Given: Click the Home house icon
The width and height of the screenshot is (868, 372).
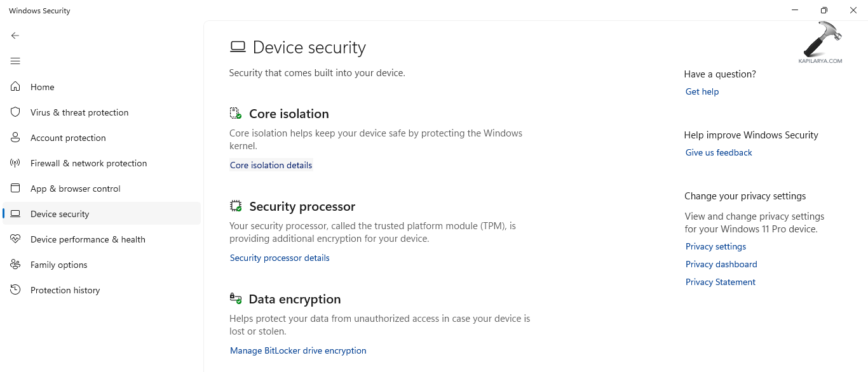Looking at the screenshot, I should click(15, 87).
